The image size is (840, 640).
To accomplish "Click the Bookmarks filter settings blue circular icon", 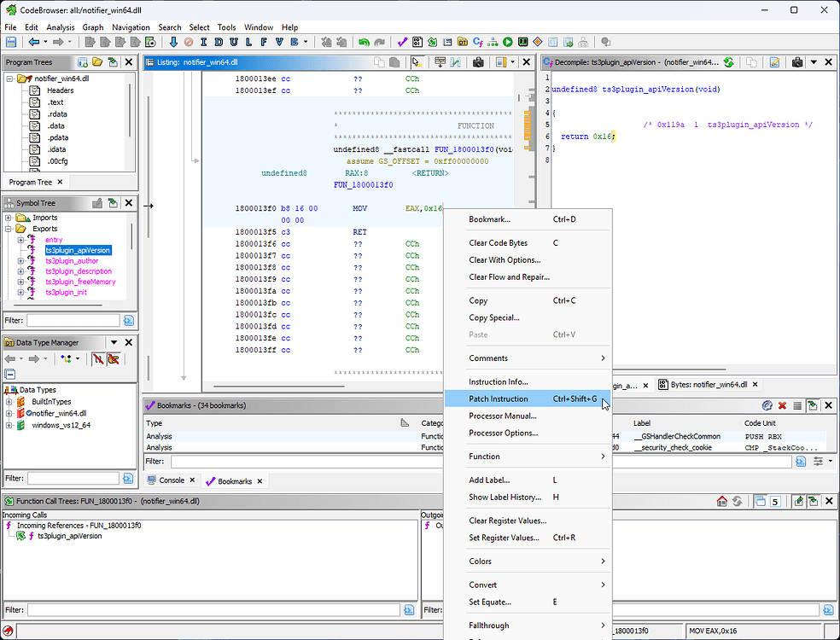I will (x=767, y=405).
